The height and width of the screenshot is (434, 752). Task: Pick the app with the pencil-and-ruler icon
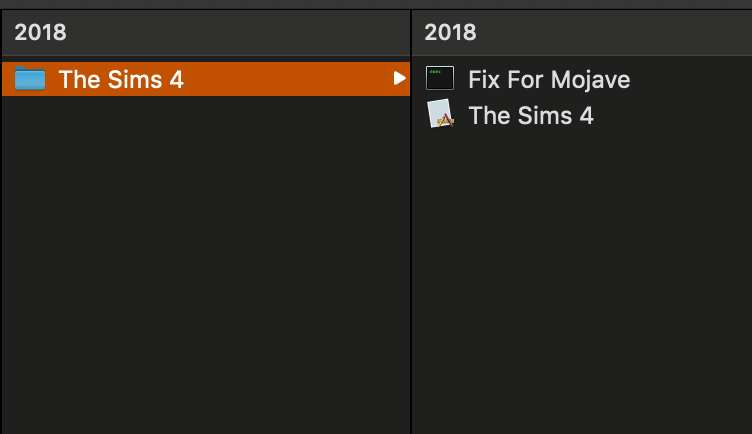[509, 115]
